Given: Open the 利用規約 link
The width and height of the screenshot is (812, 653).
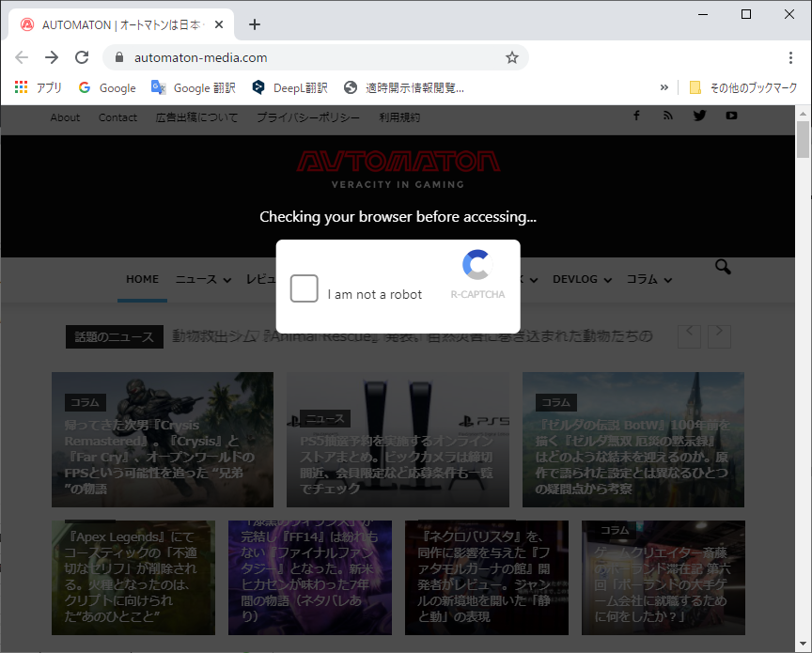Looking at the screenshot, I should coord(399,117).
